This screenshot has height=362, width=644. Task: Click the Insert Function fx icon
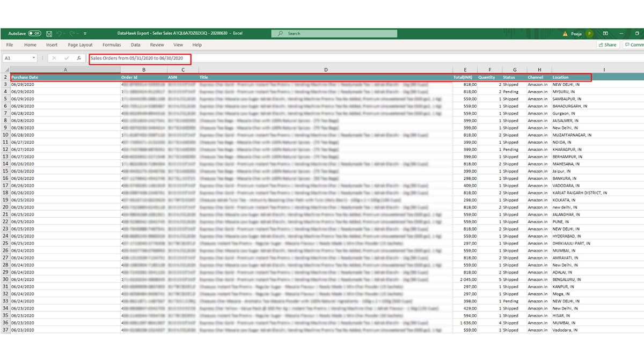(x=79, y=58)
